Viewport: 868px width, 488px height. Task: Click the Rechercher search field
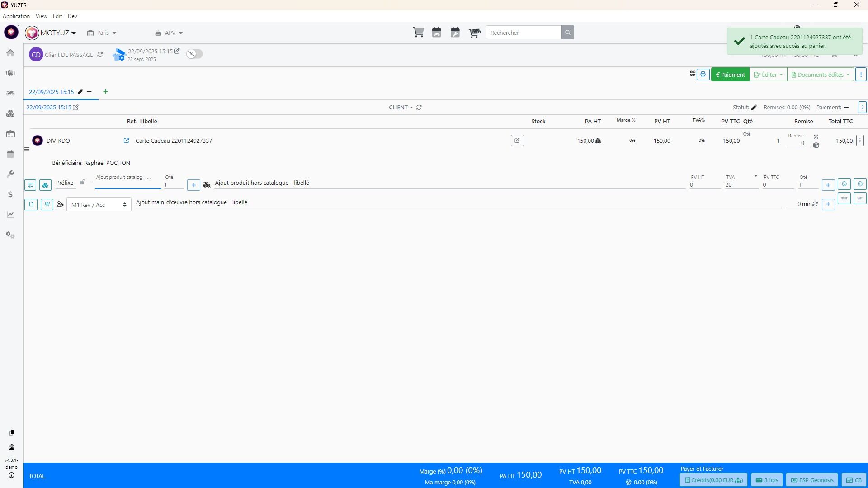(x=524, y=33)
